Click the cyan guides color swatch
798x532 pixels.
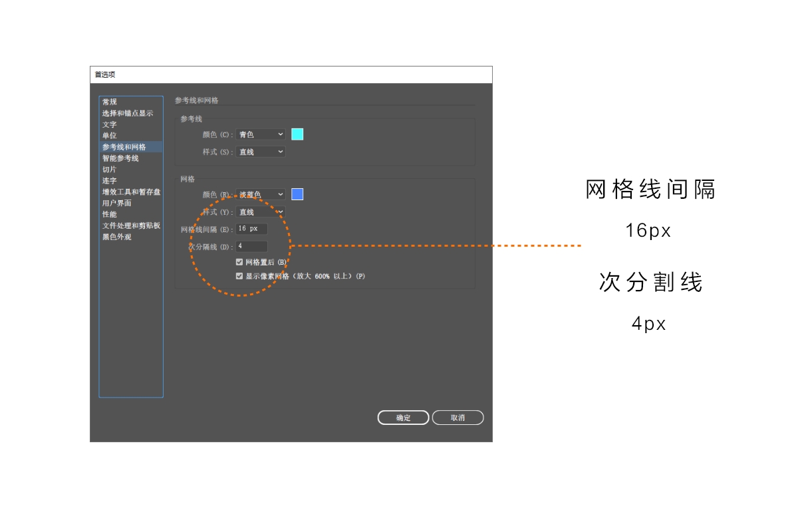(x=297, y=134)
